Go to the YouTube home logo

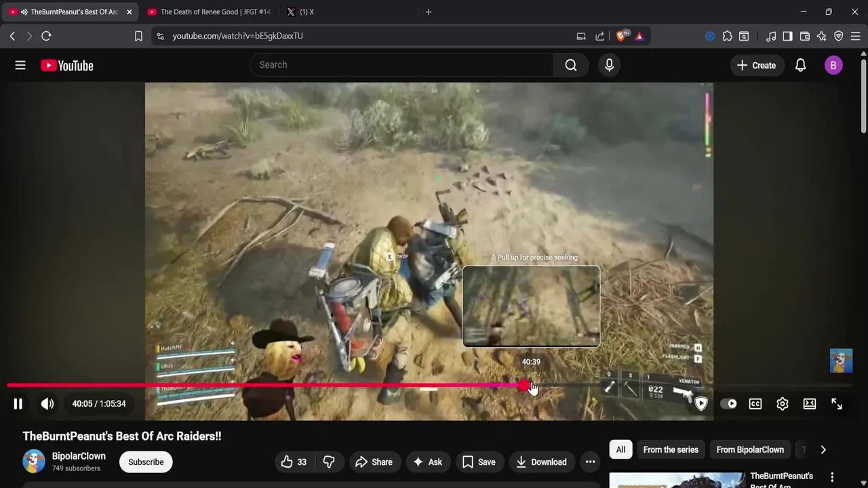pos(66,66)
